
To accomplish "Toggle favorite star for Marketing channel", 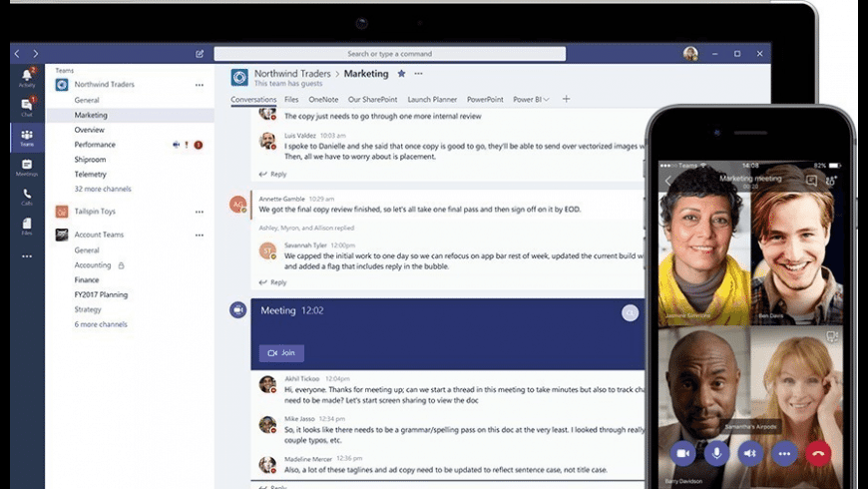I will click(x=401, y=73).
